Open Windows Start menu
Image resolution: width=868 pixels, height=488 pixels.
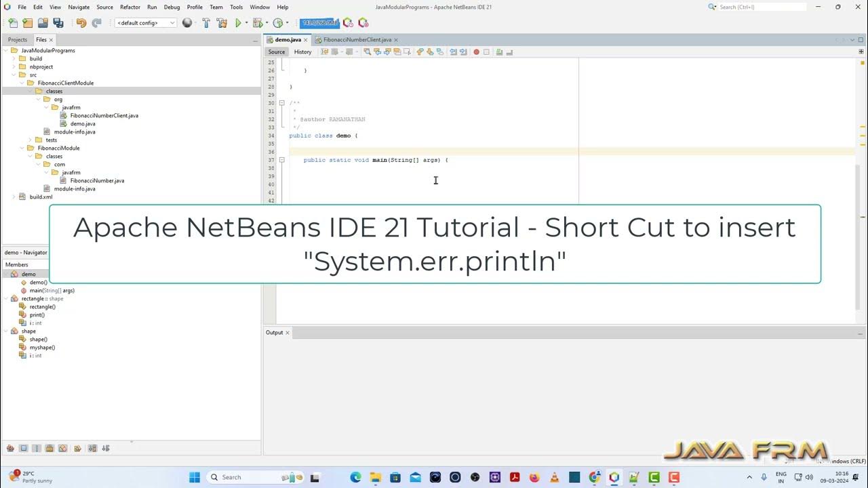[195, 477]
